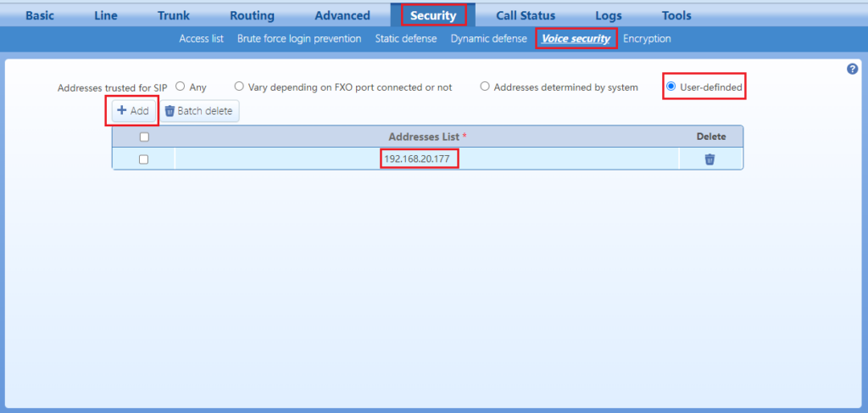Click the Batch delete button
The image size is (868, 413).
pyautogui.click(x=198, y=111)
